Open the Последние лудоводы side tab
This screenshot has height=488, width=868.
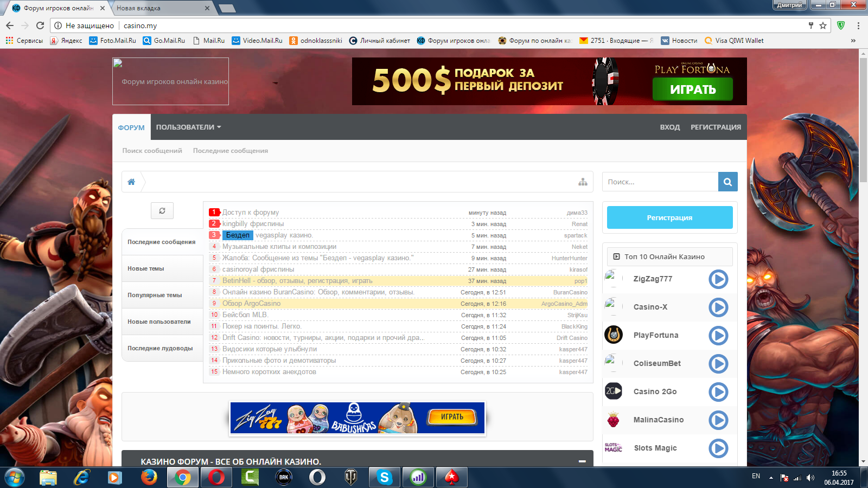pos(162,348)
